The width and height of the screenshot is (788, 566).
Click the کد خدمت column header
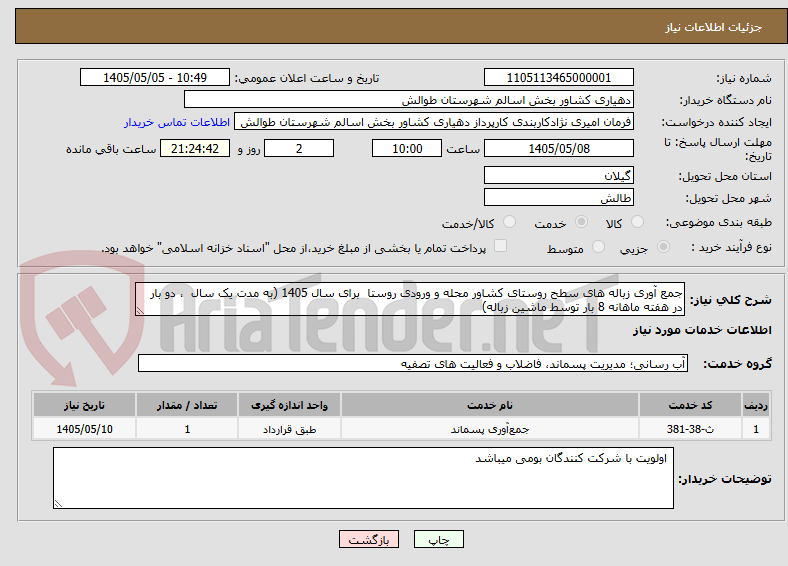(691, 405)
